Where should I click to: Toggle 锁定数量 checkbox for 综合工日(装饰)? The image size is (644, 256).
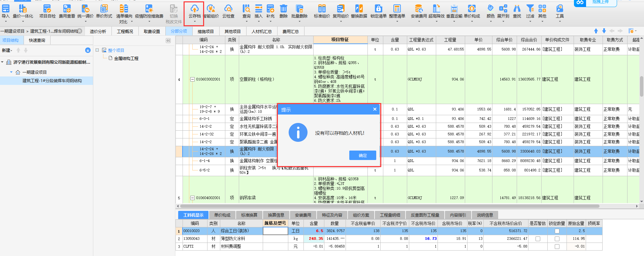click(x=557, y=231)
